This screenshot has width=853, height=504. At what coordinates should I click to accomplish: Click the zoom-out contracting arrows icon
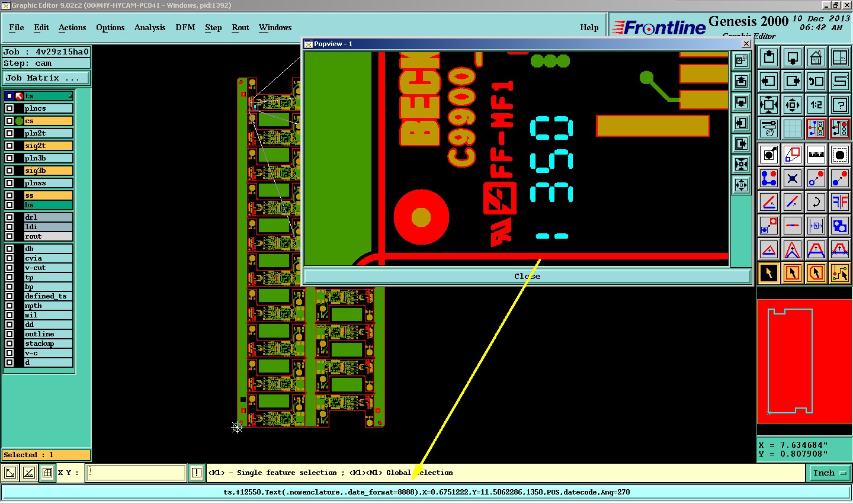click(x=793, y=105)
